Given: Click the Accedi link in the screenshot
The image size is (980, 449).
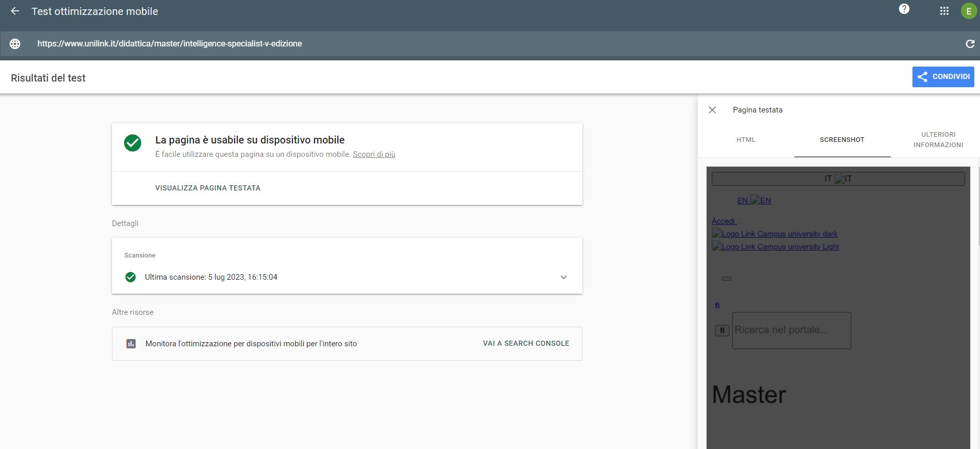Looking at the screenshot, I should coord(723,221).
